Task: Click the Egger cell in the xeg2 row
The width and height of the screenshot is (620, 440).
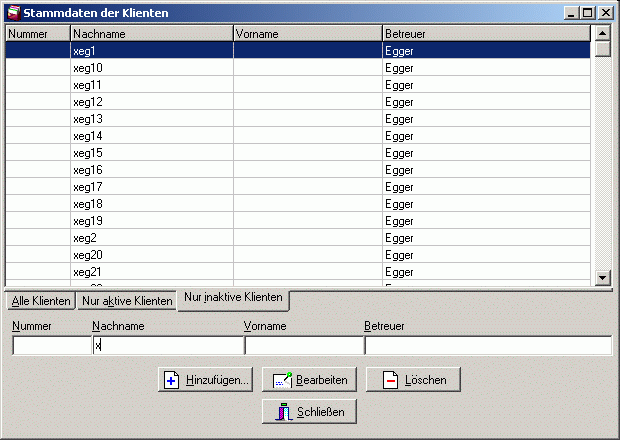Action: [486, 238]
